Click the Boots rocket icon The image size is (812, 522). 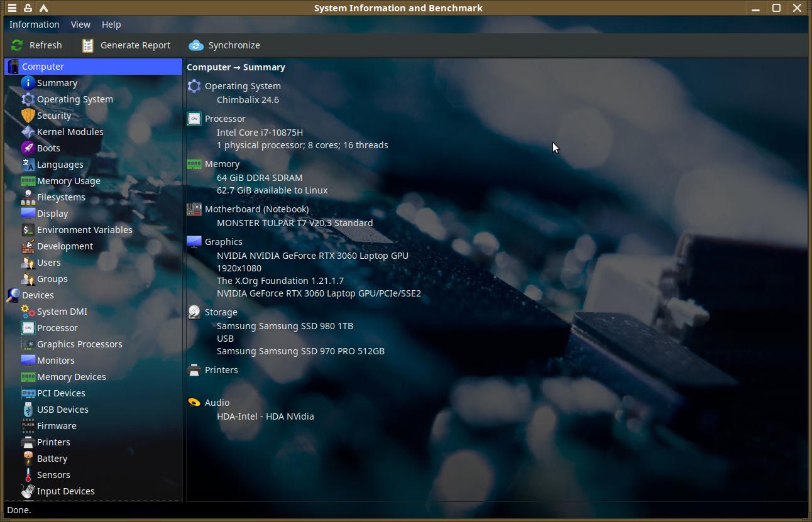tap(28, 148)
